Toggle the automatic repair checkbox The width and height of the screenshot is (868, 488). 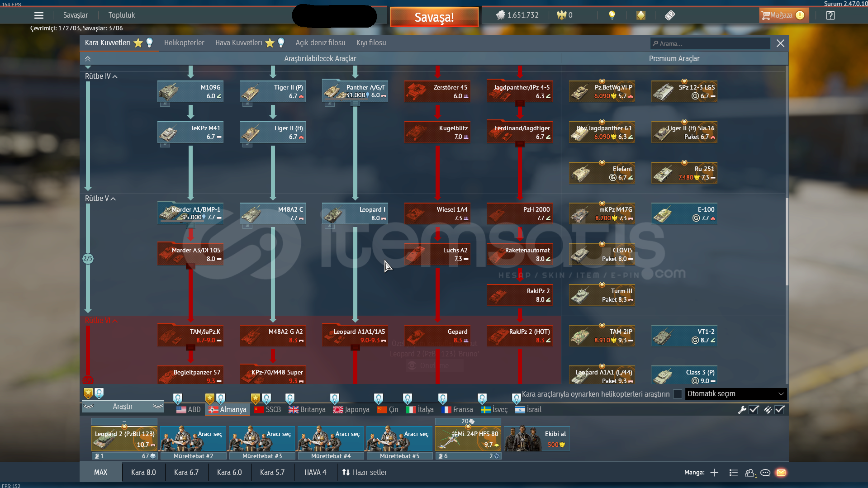tap(754, 409)
